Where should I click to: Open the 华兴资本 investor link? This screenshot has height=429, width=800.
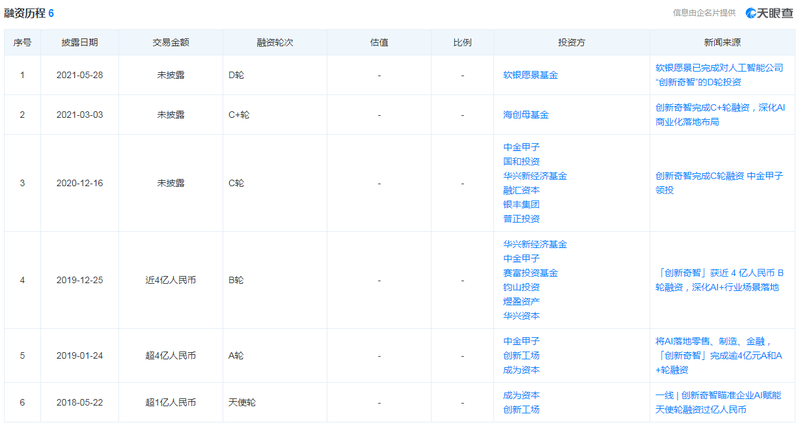(521, 316)
